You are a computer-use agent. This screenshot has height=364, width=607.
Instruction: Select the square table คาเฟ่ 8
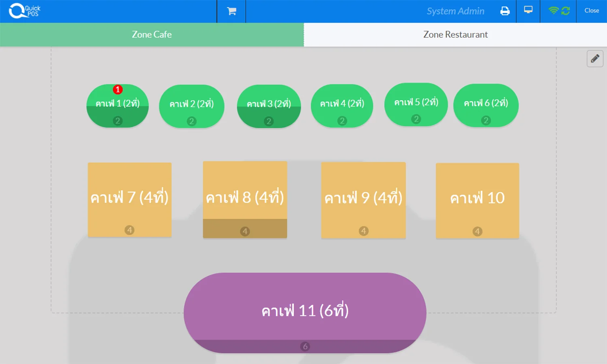(245, 197)
